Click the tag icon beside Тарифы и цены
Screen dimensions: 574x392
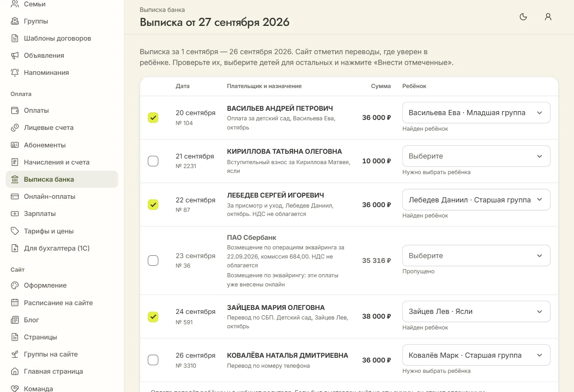[15, 231]
